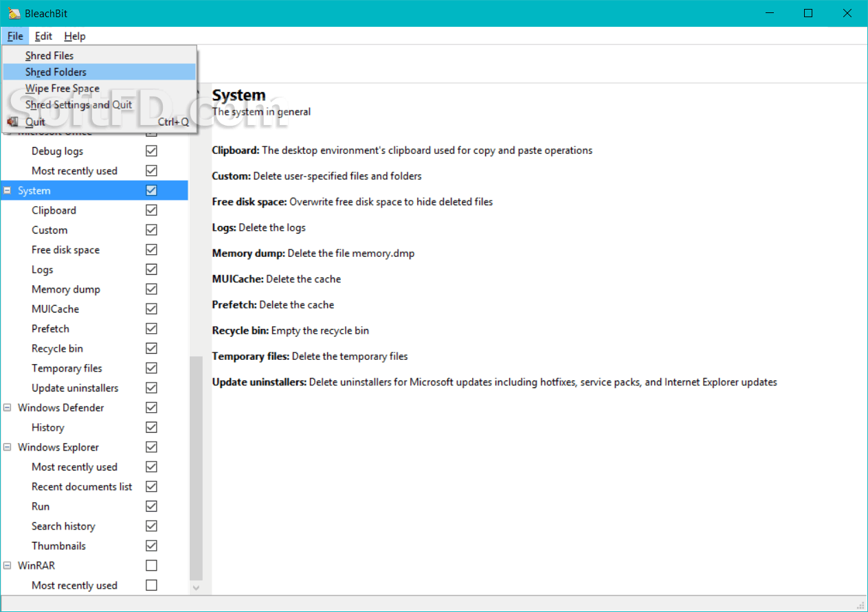Disable the Recent documents list checkbox
Image resolution: width=868 pixels, height=612 pixels.
tap(152, 487)
